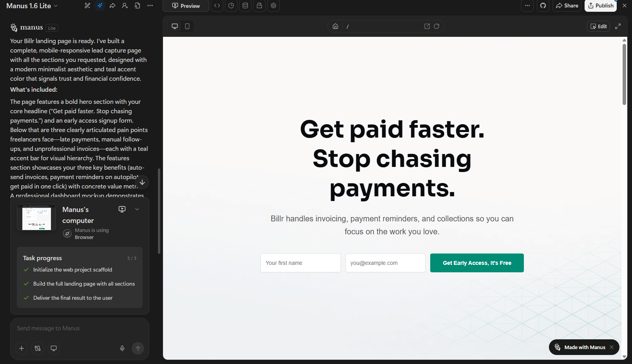The width and height of the screenshot is (632, 364).
Task: Click the preview page vertical scrollbar
Action: coord(625,74)
